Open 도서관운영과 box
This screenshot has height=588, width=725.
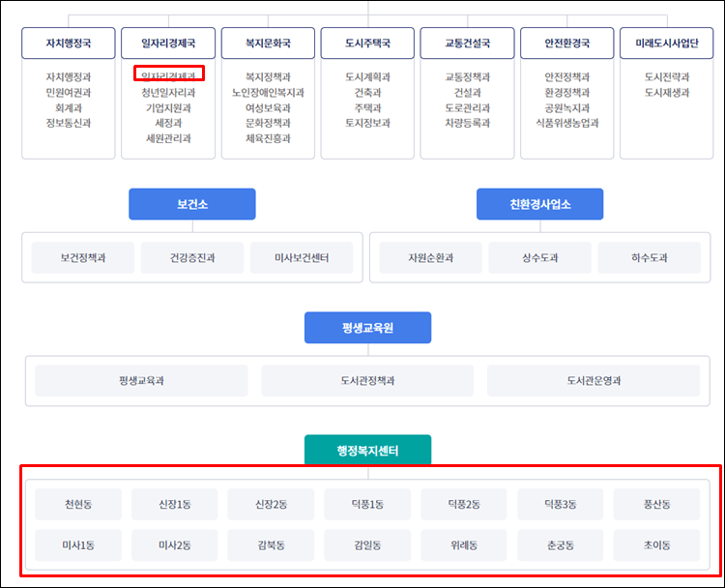(x=594, y=381)
